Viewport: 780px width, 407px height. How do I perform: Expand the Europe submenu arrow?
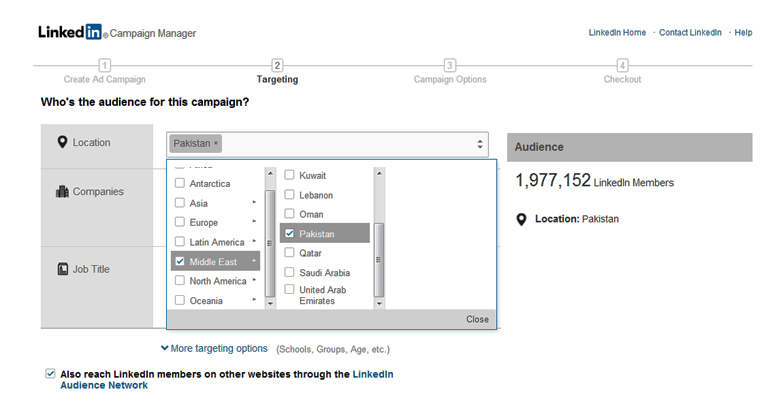[254, 221]
